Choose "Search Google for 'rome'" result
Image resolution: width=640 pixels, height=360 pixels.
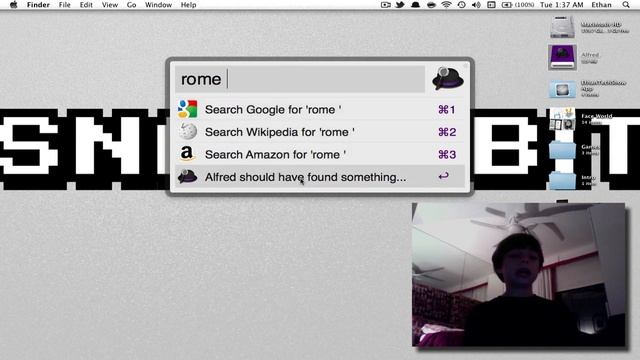pyautogui.click(x=320, y=109)
